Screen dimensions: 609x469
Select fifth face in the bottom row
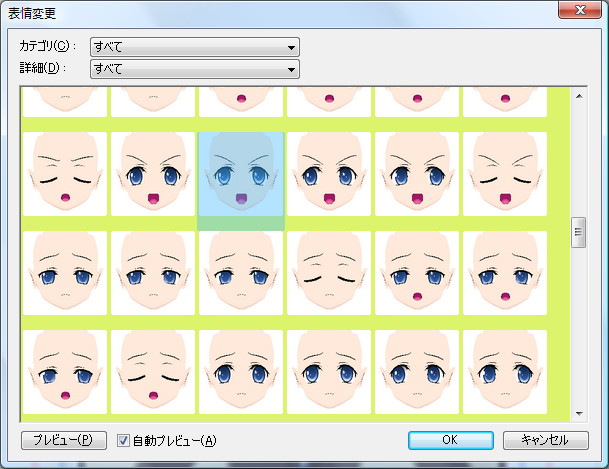(x=417, y=372)
